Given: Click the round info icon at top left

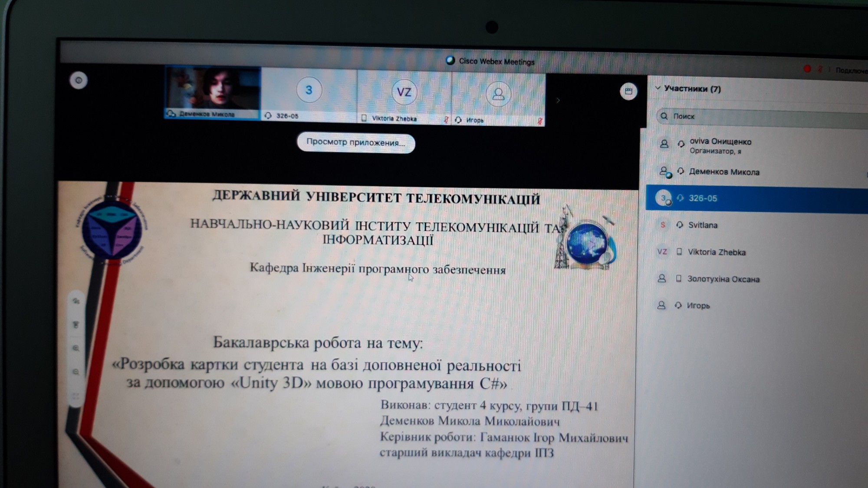Looking at the screenshot, I should [x=79, y=80].
